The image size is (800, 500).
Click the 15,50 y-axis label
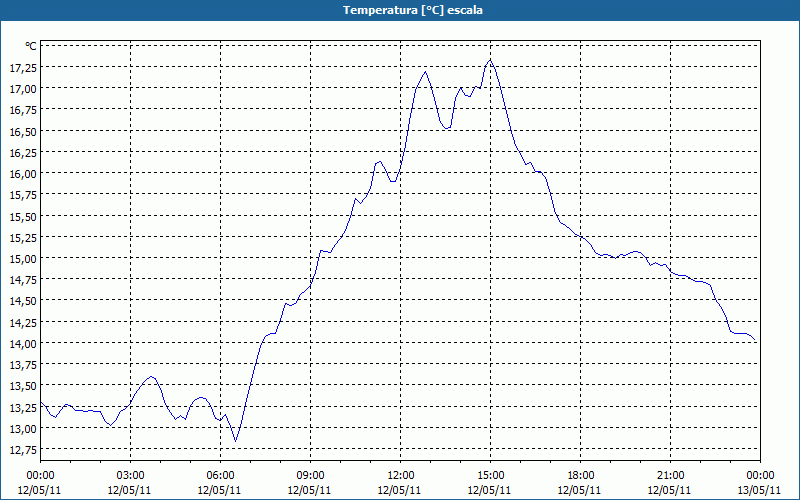pos(23,216)
